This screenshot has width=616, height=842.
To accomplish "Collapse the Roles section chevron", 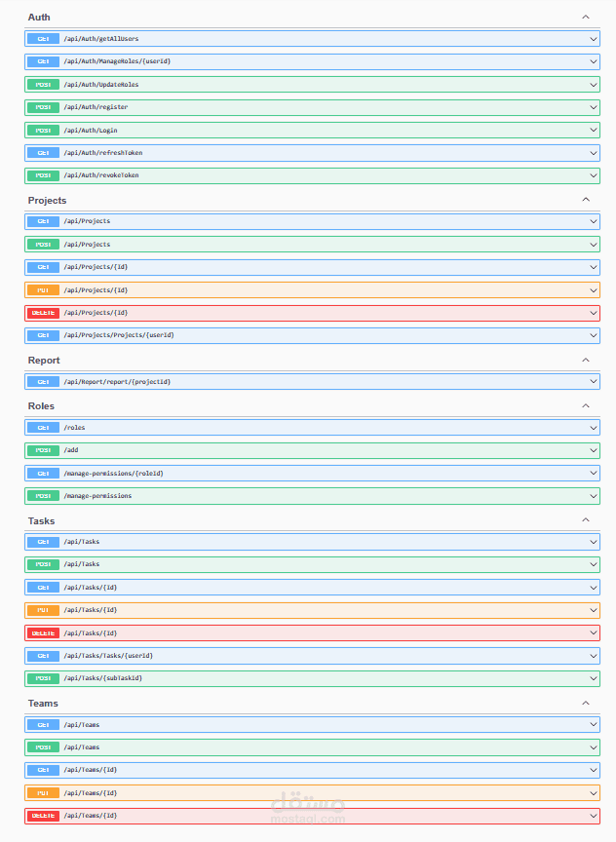I will click(x=586, y=406).
